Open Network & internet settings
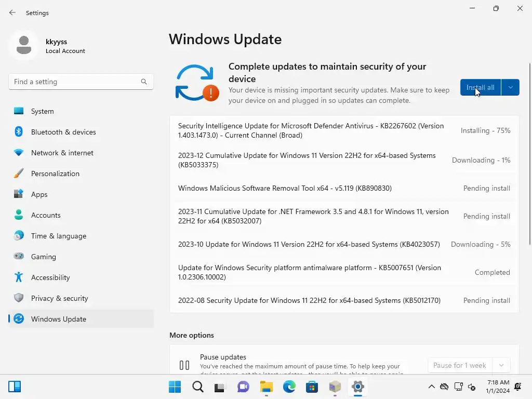This screenshot has height=399, width=532. click(81, 152)
